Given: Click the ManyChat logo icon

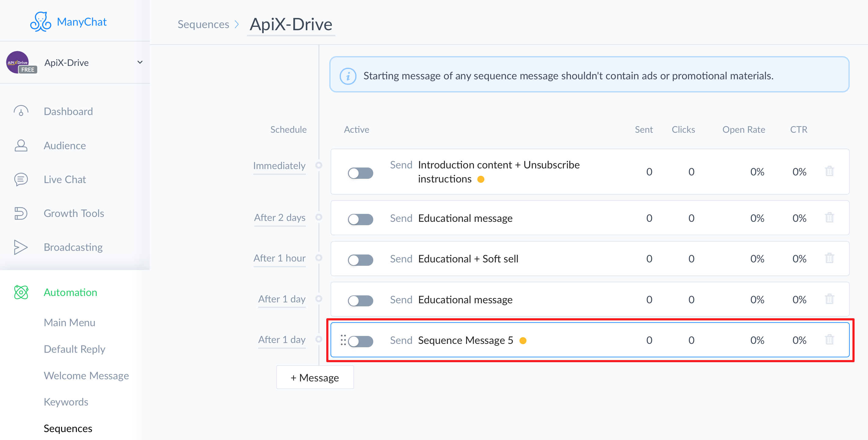Looking at the screenshot, I should coord(40,22).
